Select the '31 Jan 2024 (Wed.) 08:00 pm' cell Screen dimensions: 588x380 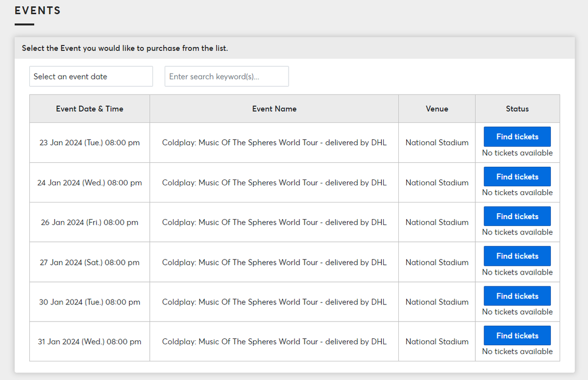pos(90,342)
